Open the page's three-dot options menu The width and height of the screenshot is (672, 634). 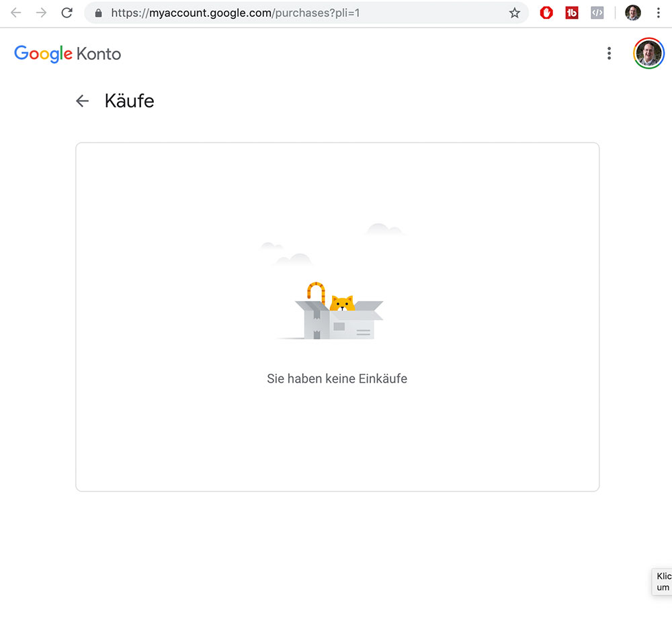[x=609, y=54]
